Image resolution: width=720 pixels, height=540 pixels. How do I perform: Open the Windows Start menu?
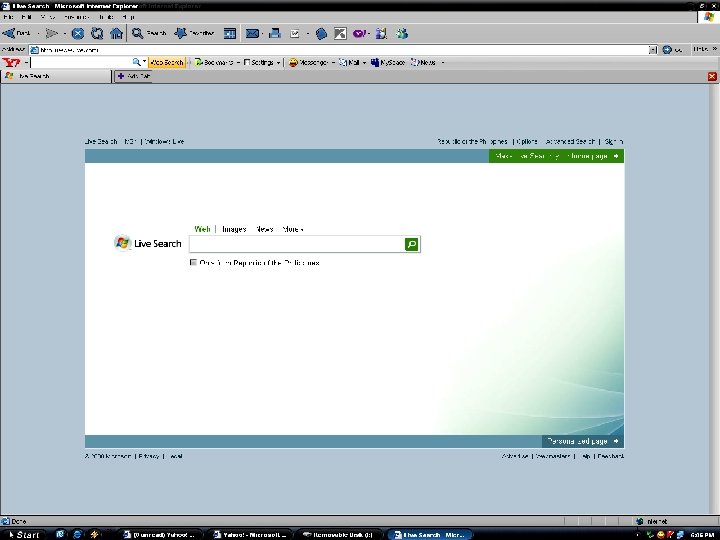click(x=23, y=534)
